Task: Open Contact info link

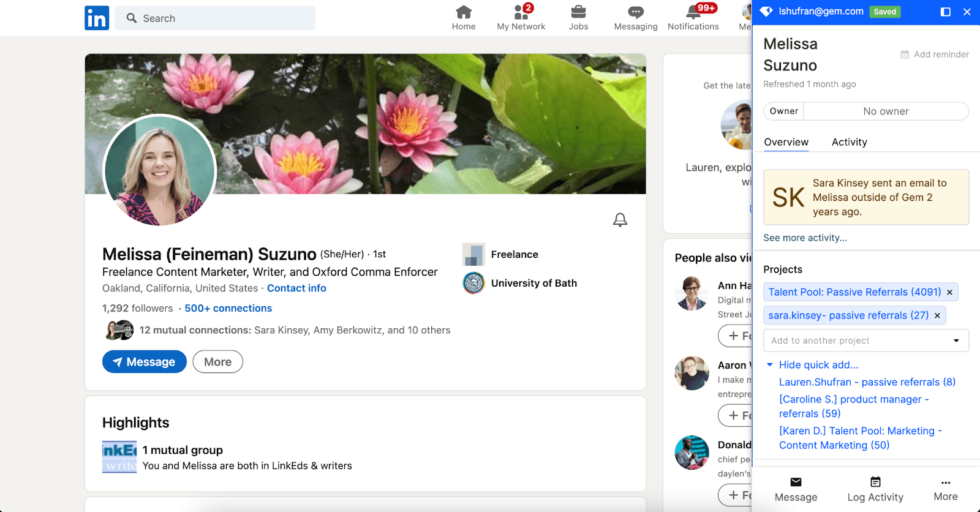Action: (x=296, y=288)
